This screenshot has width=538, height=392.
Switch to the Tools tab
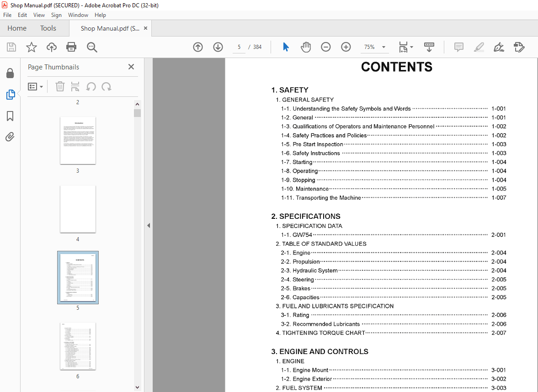pyautogui.click(x=48, y=28)
